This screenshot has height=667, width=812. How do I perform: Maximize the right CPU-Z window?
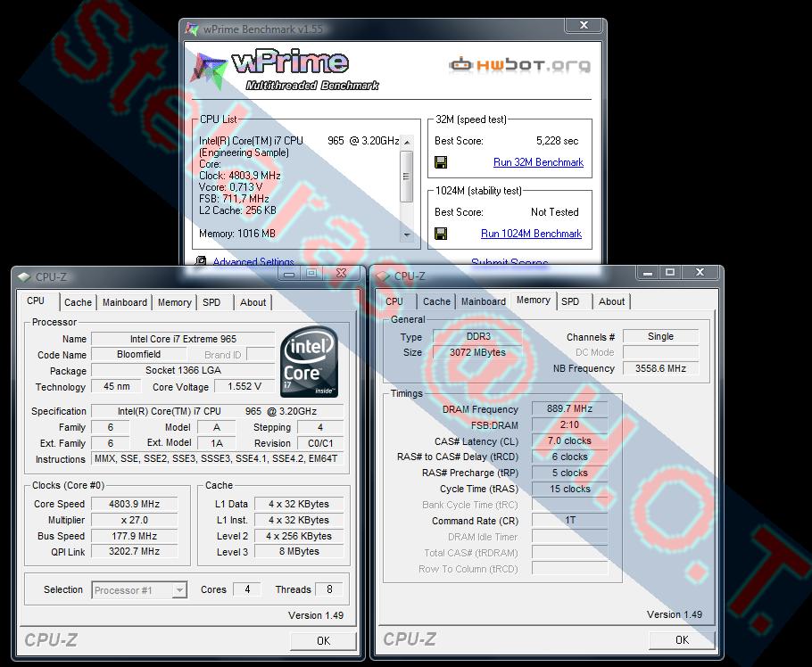670,272
